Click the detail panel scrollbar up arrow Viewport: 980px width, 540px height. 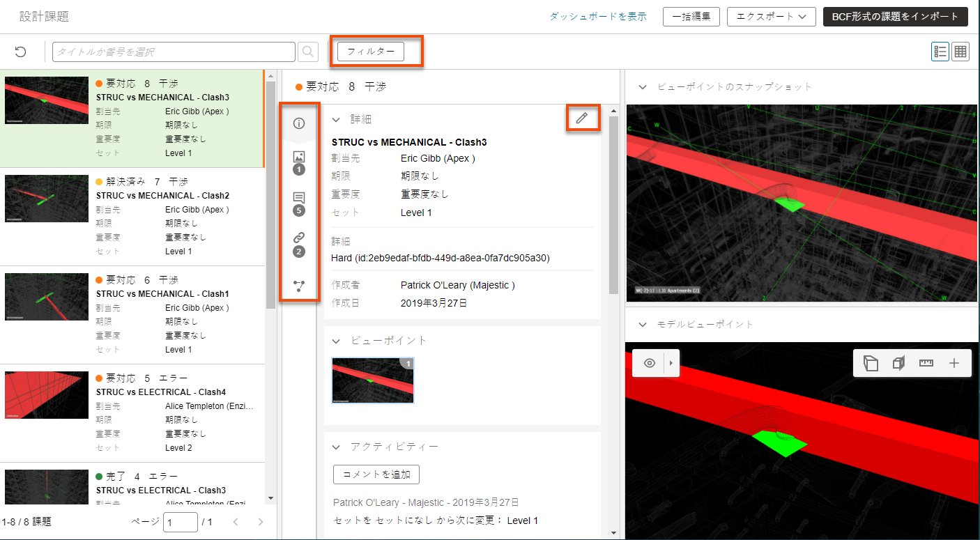tap(613, 110)
